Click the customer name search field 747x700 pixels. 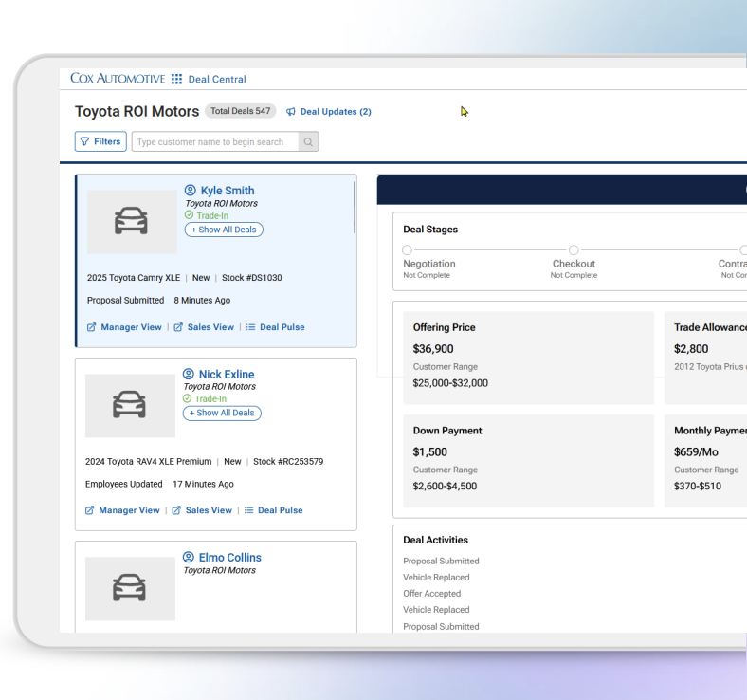click(x=215, y=142)
